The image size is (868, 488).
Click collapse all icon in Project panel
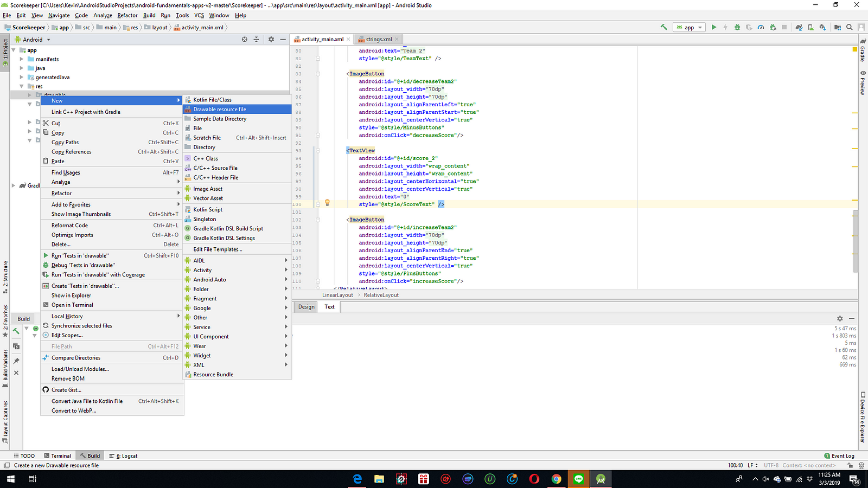coord(257,39)
